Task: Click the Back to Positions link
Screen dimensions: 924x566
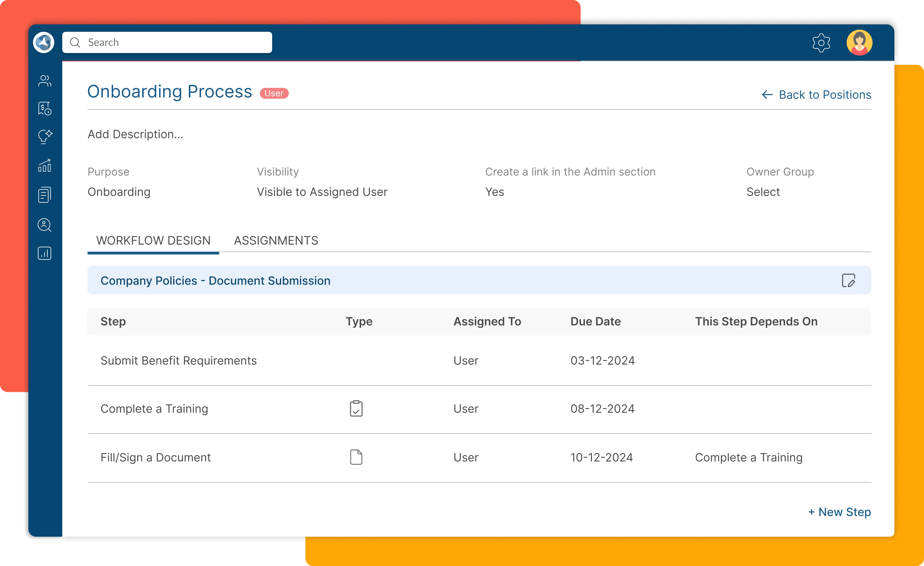Action: point(816,95)
